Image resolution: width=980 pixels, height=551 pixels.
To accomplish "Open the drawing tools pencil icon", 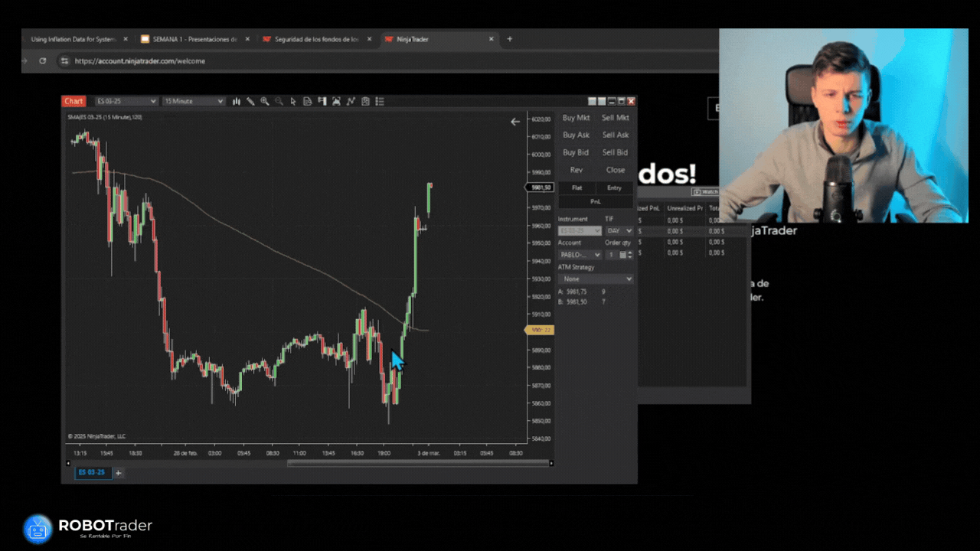I will pyautogui.click(x=250, y=101).
